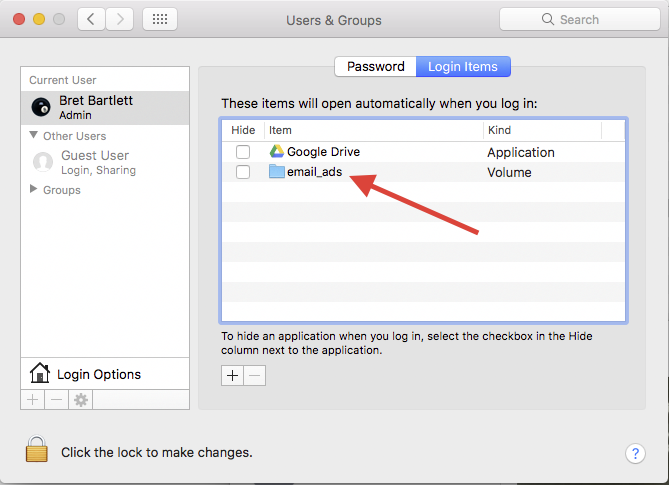Click the email_ads folder icon
The image size is (669, 485).
pos(277,172)
